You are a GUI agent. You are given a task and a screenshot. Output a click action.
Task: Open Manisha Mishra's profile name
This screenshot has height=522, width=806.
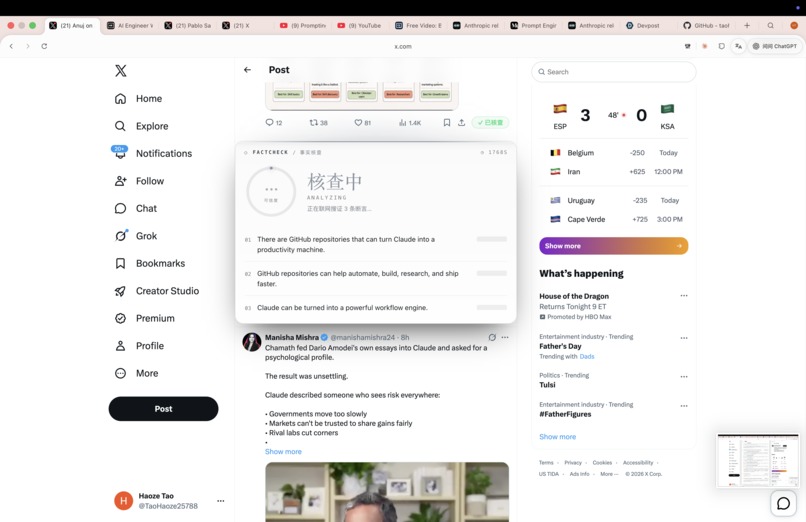291,338
